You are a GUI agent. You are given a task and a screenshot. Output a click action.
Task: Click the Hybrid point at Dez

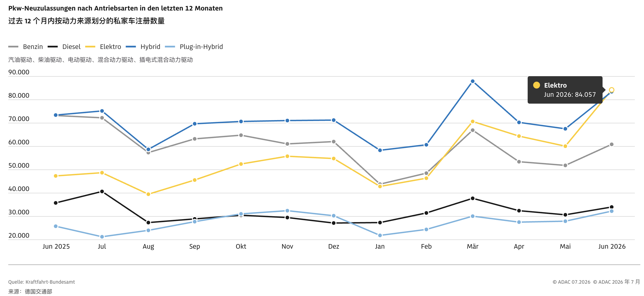(x=333, y=120)
